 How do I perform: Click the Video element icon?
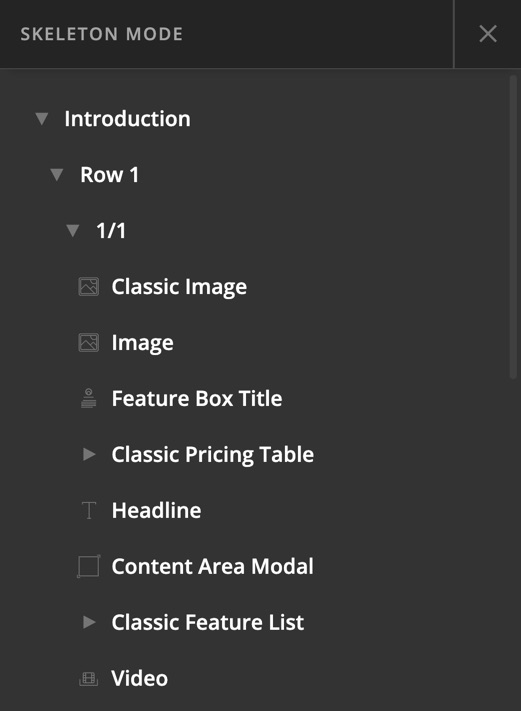[x=88, y=678]
